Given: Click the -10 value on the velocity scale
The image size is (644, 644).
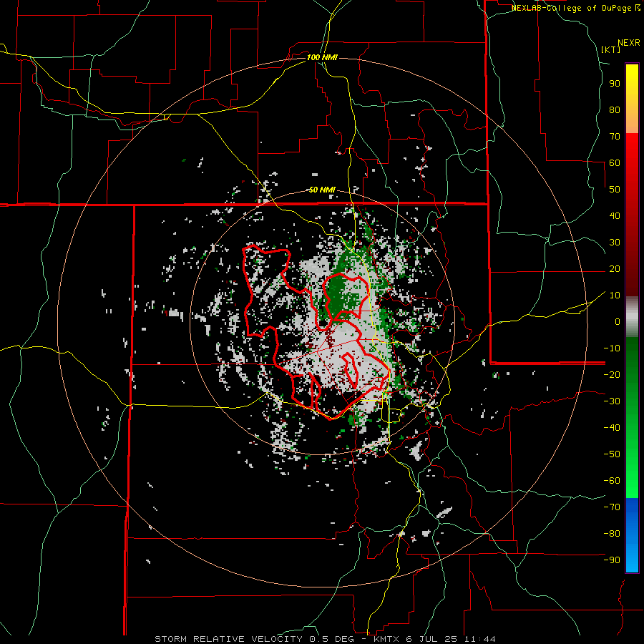Looking at the screenshot, I should (612, 348).
